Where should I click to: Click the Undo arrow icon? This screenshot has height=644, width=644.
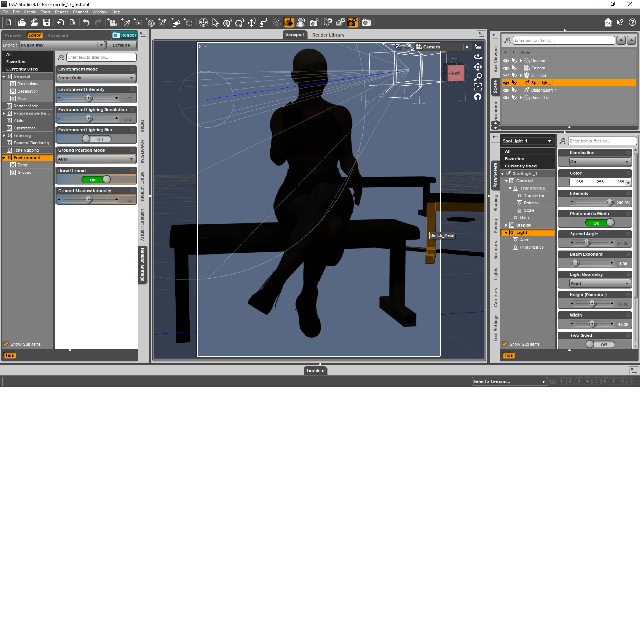(x=86, y=22)
